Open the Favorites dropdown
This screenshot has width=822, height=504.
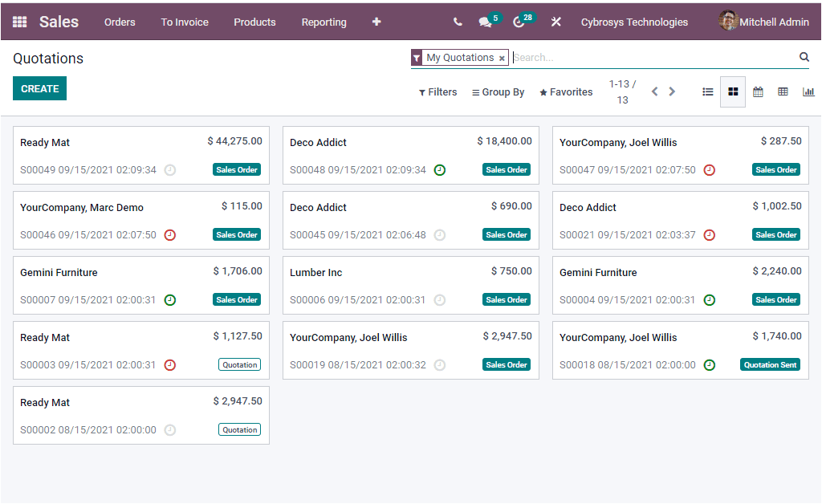(x=565, y=91)
